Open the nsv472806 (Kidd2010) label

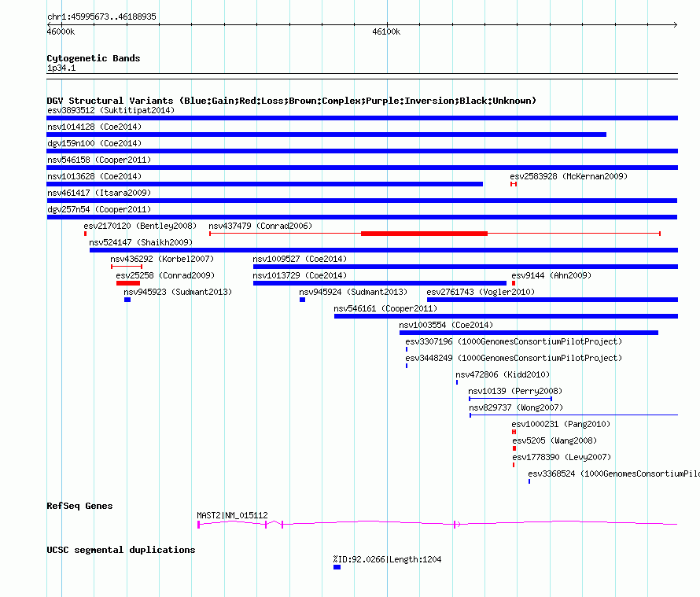[x=503, y=374]
